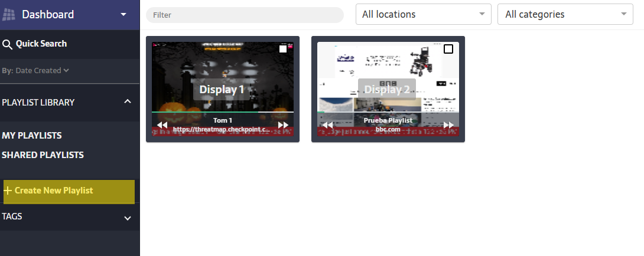
Task: Expand the Dashboard menu arrow
Action: coord(123,15)
